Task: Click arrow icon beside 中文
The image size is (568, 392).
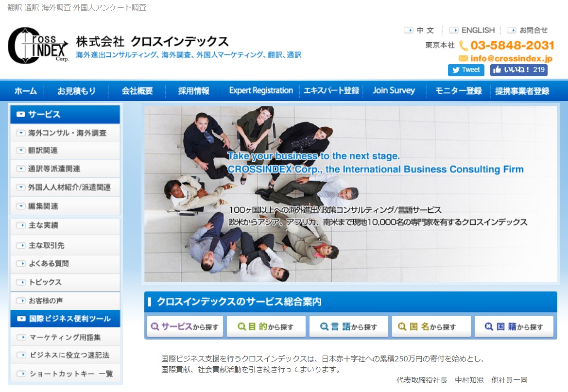Action: click(408, 30)
